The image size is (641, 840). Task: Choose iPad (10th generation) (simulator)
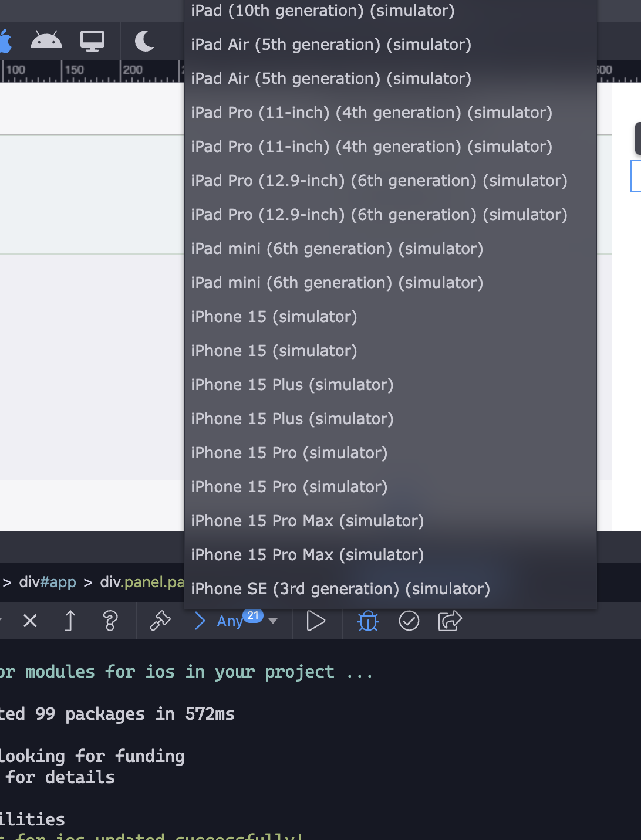pyautogui.click(x=390, y=11)
